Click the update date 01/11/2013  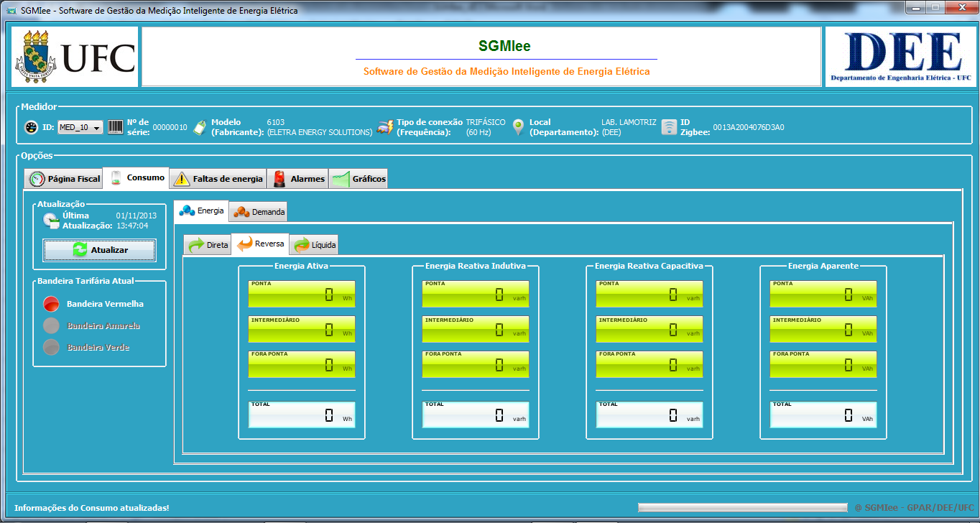[136, 216]
